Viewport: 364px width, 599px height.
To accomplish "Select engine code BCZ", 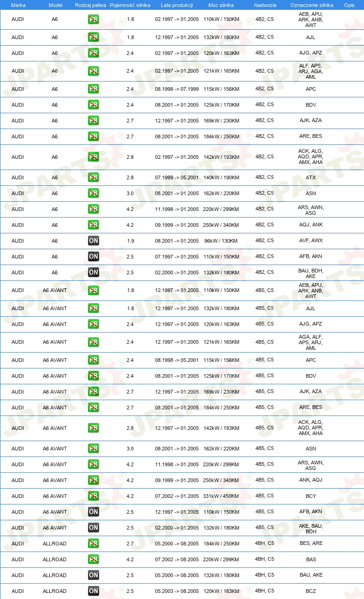I will pos(311,591).
